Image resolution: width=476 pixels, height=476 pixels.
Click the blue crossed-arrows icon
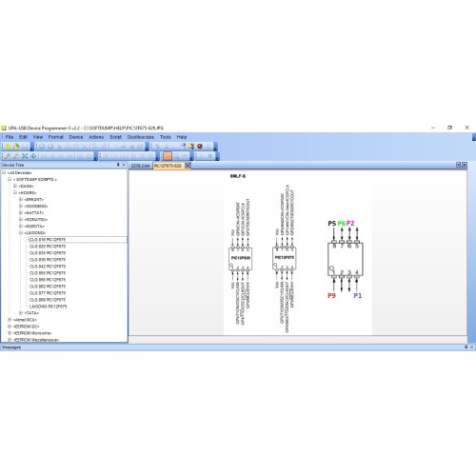(25, 156)
